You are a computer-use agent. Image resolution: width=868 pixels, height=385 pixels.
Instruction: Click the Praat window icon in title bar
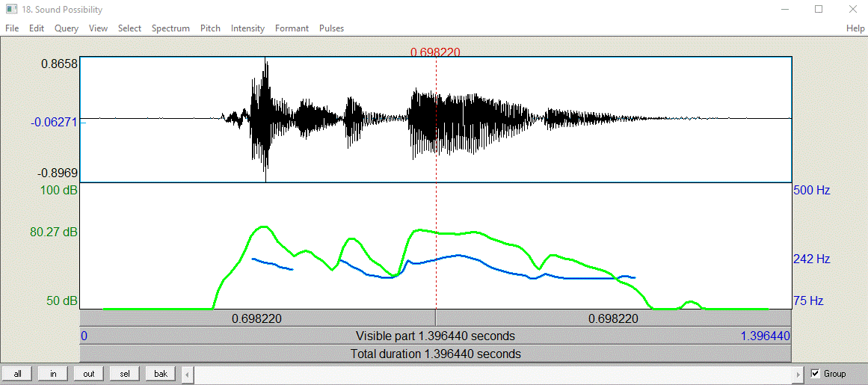(11, 10)
